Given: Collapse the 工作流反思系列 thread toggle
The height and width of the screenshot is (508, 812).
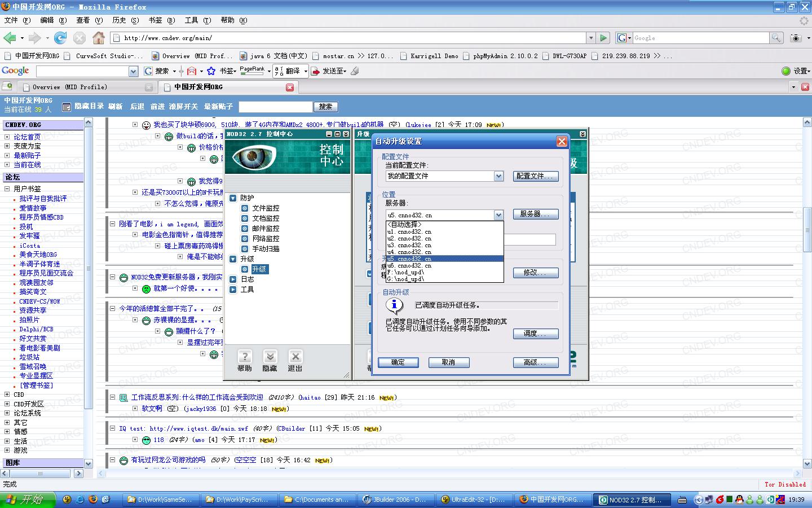Looking at the screenshot, I should (x=112, y=397).
